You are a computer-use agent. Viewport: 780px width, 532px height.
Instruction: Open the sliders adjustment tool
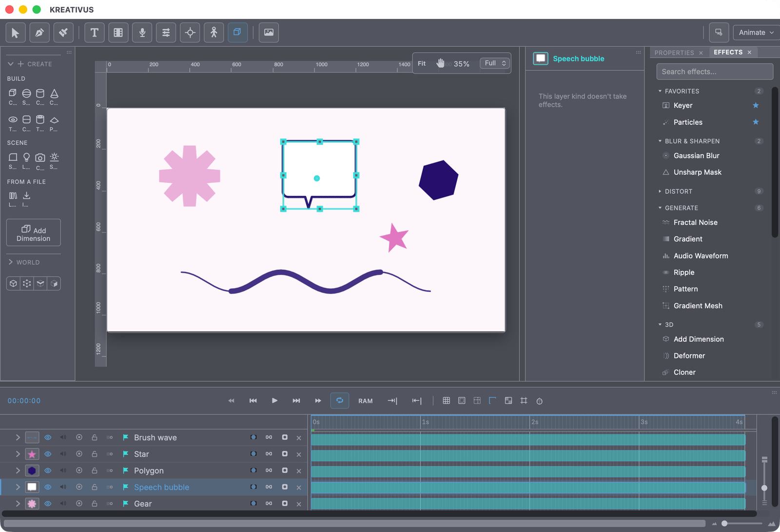(166, 33)
